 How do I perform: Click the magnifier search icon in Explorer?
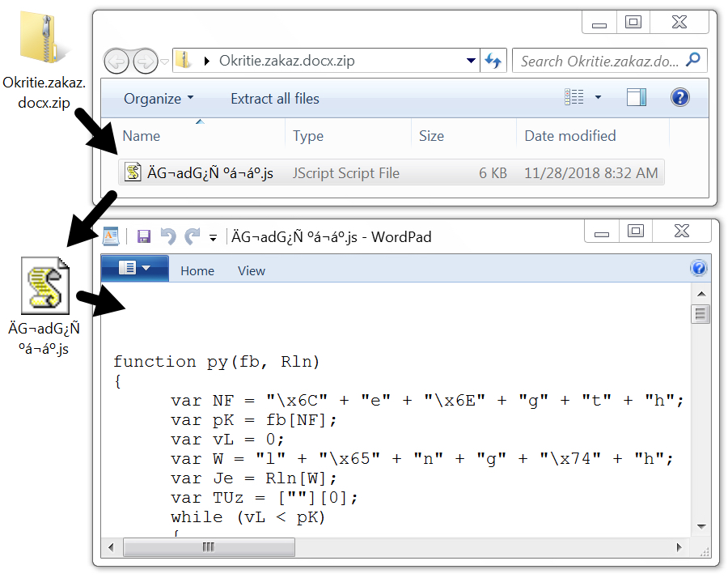693,60
